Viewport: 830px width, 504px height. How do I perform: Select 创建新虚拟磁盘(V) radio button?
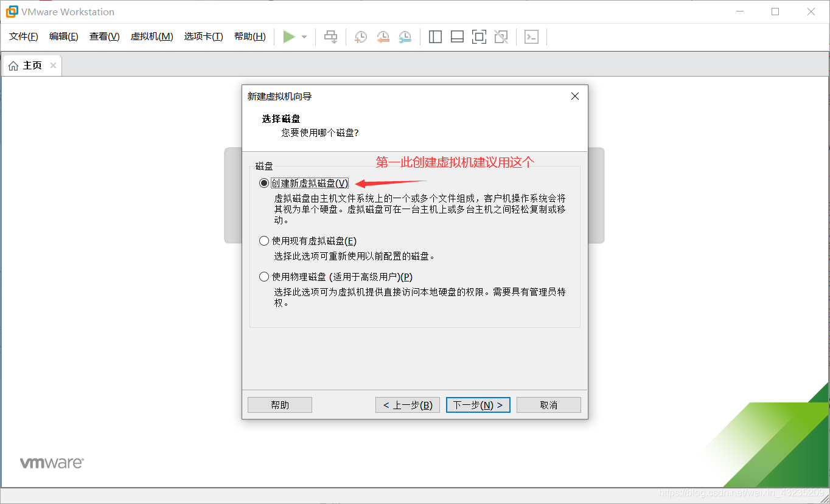pyautogui.click(x=264, y=183)
